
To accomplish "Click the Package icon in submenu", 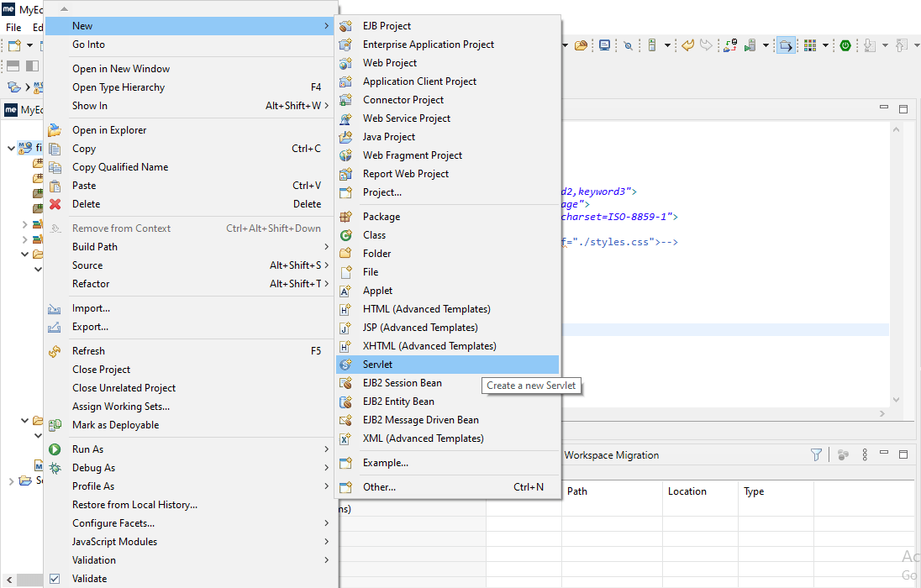I will tap(346, 217).
